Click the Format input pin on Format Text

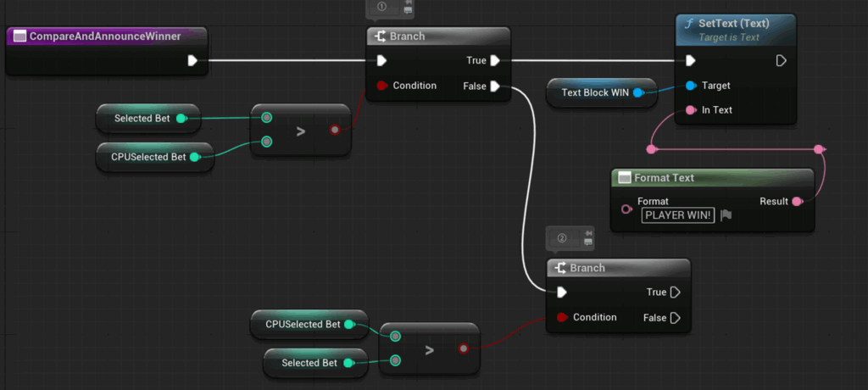(x=626, y=209)
